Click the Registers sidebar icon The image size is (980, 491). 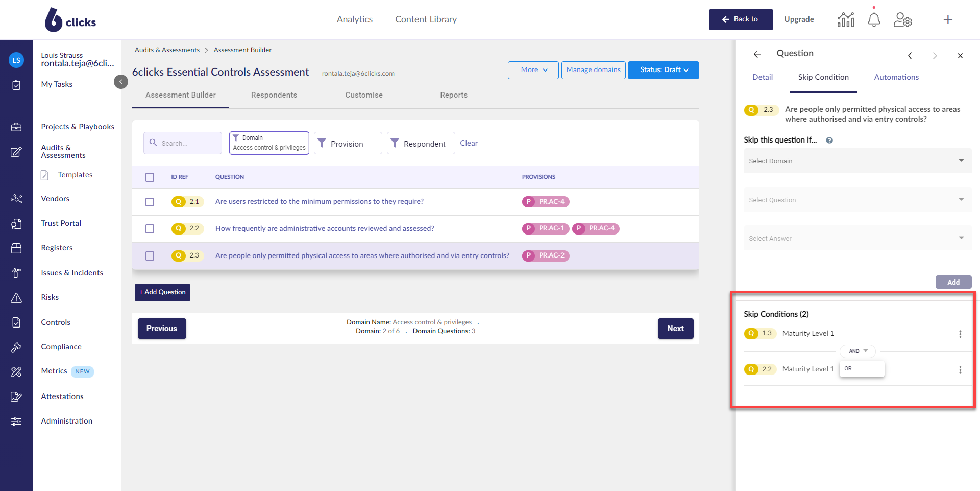[x=16, y=248]
